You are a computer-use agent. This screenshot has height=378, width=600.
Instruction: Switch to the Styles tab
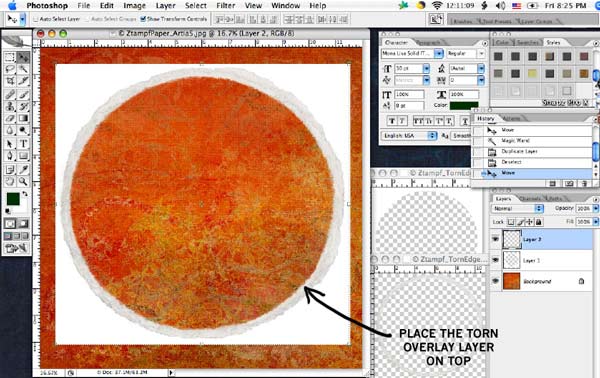click(x=553, y=42)
